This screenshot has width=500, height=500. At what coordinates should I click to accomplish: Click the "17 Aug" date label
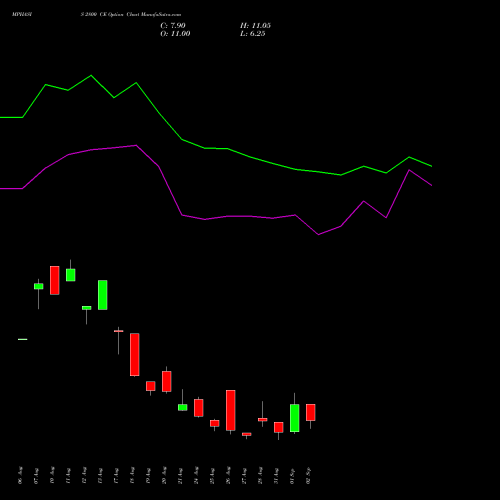(x=116, y=476)
